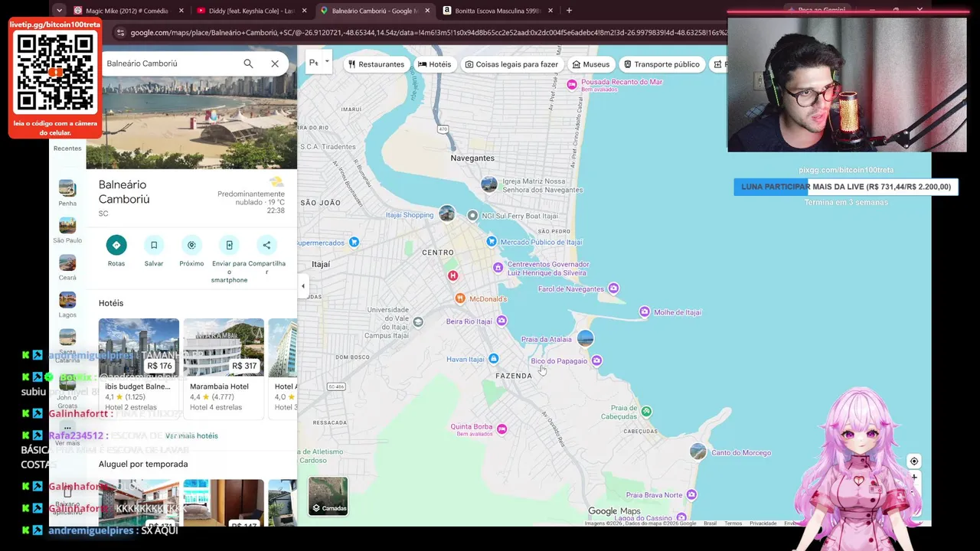Open recent place Penha

pos(67,192)
